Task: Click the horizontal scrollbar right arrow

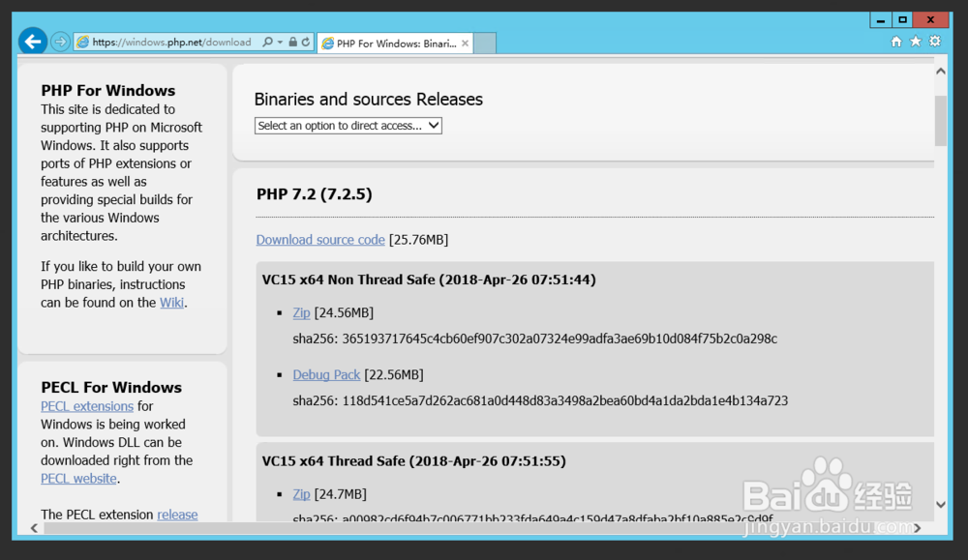Action: [x=918, y=528]
